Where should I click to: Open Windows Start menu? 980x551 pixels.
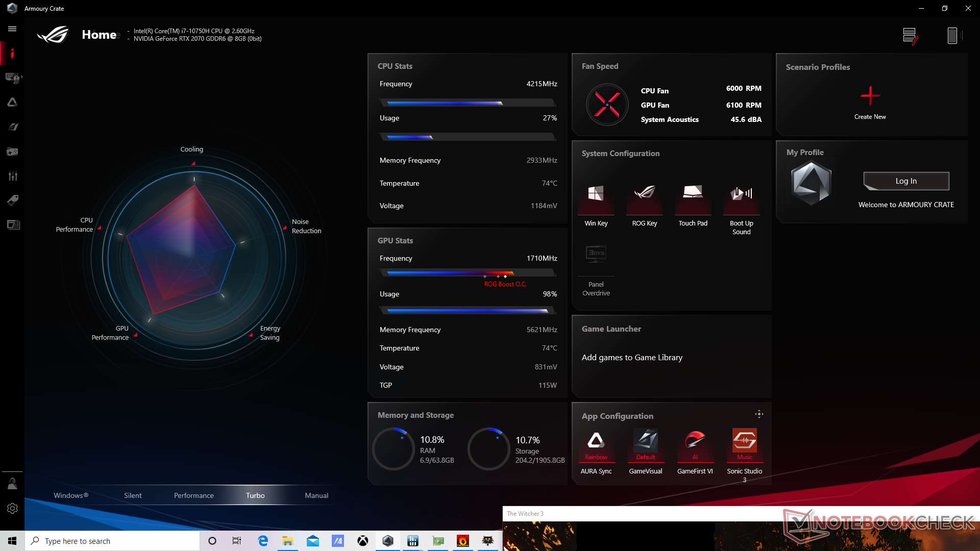12,541
